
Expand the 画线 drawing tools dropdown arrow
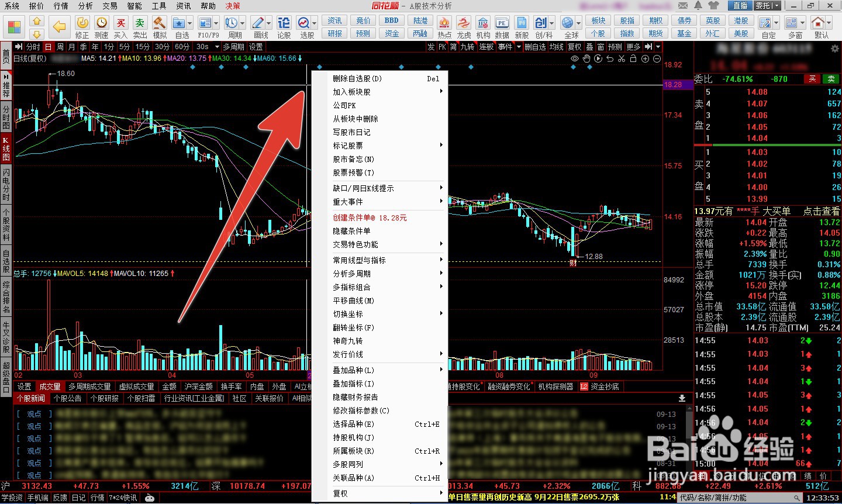tap(270, 23)
